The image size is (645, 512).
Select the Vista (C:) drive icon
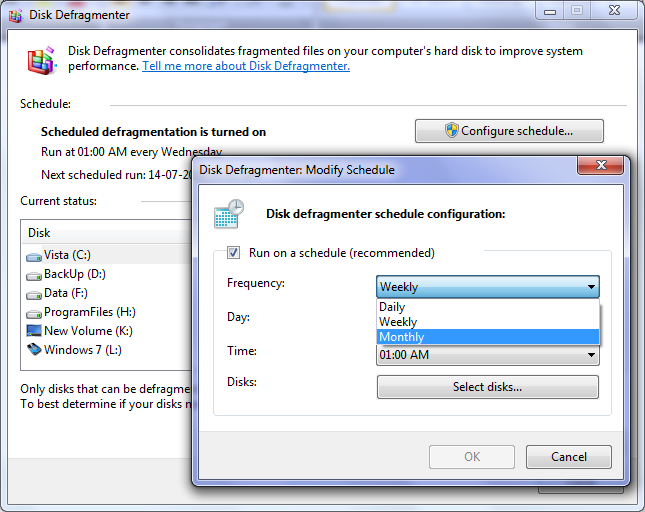[x=34, y=255]
